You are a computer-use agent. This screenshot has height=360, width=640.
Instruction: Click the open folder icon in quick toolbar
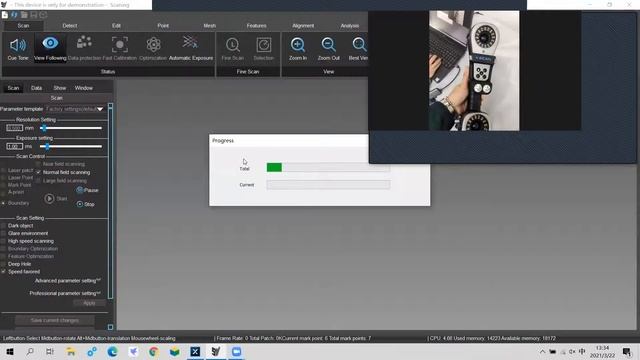tap(24, 15)
